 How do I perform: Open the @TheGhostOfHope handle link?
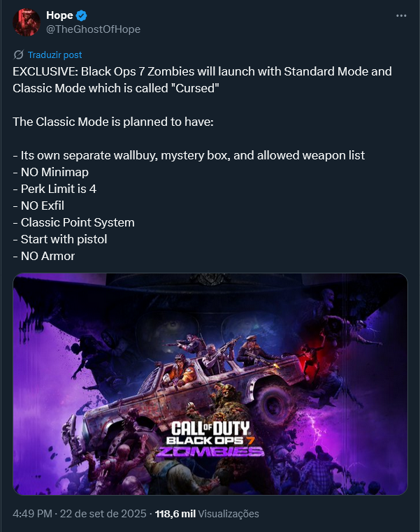(x=94, y=29)
